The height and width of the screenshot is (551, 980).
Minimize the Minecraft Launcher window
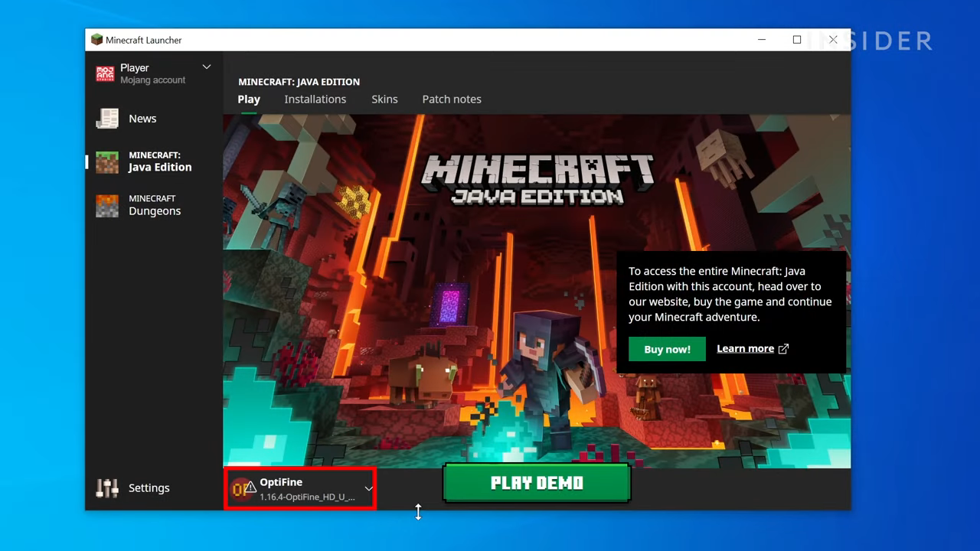(762, 40)
